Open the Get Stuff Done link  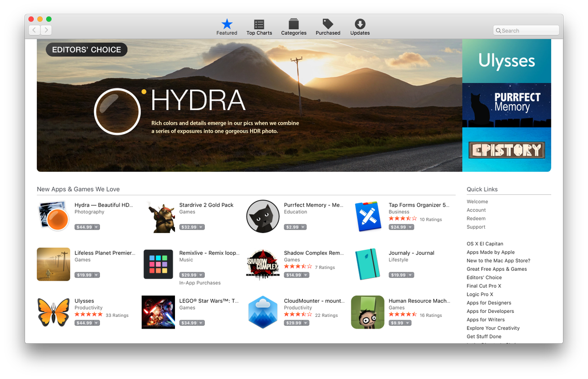484,336
